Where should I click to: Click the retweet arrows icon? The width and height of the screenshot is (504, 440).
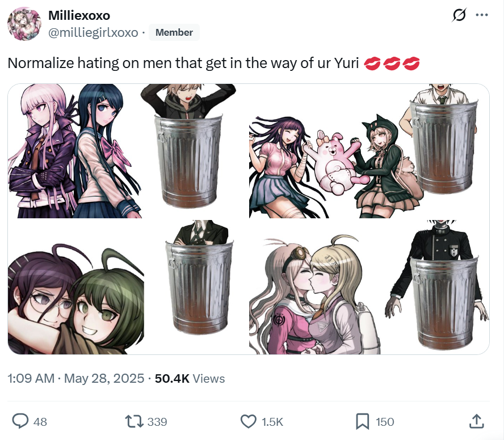134,421
